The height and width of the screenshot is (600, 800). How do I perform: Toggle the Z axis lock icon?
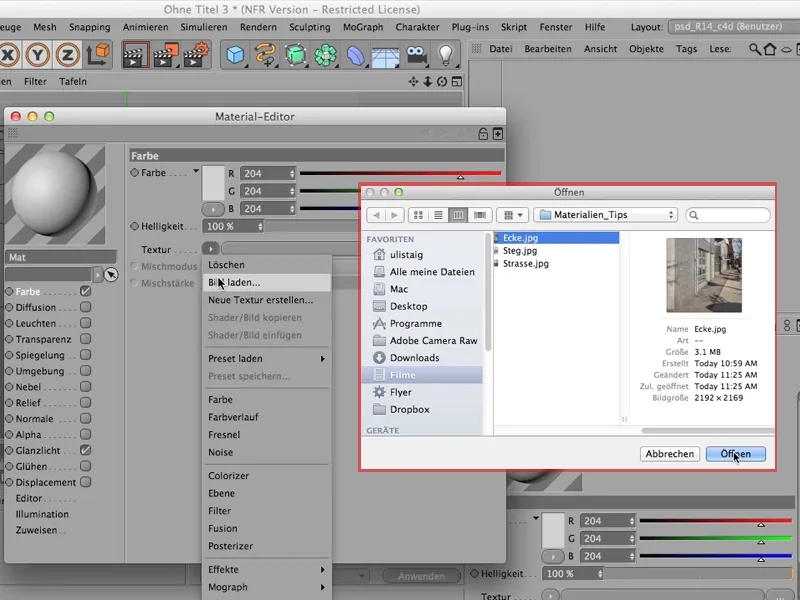pyautogui.click(x=67, y=55)
